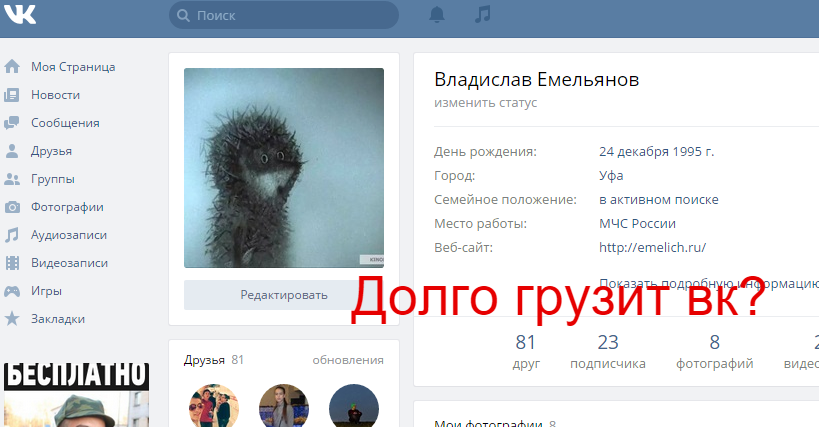Click the city link Уфа
This screenshot has width=819, height=427.
point(611,176)
